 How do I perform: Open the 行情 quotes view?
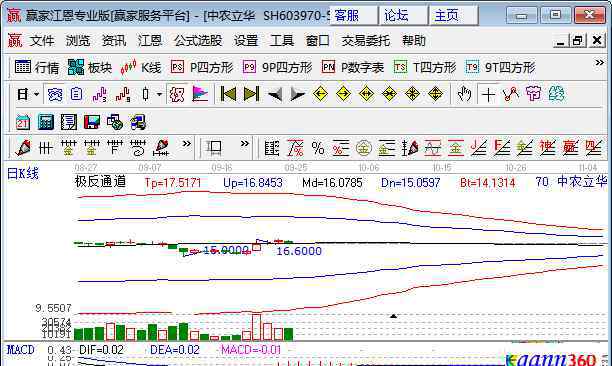[x=37, y=68]
